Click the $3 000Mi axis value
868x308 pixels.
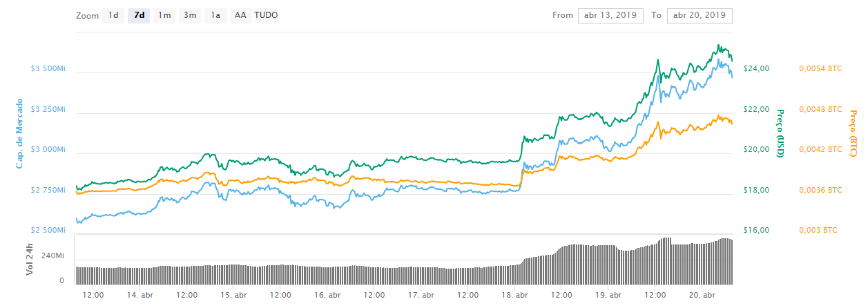(48, 150)
